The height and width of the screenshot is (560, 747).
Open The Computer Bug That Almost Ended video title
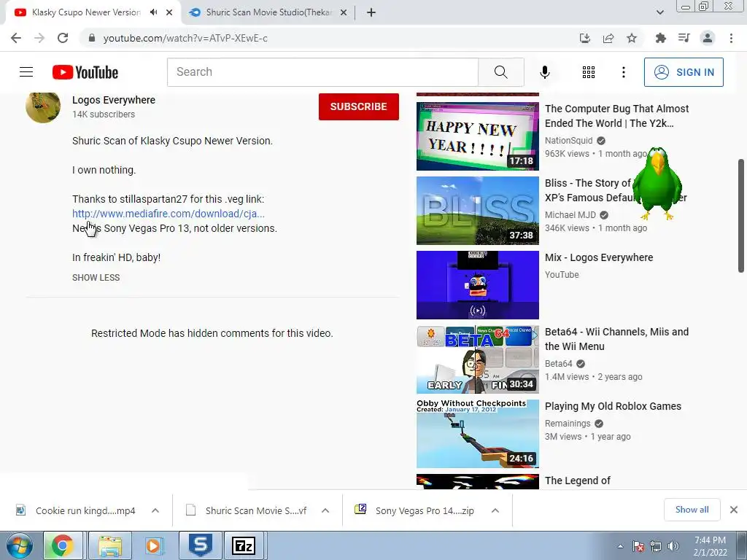coord(616,116)
